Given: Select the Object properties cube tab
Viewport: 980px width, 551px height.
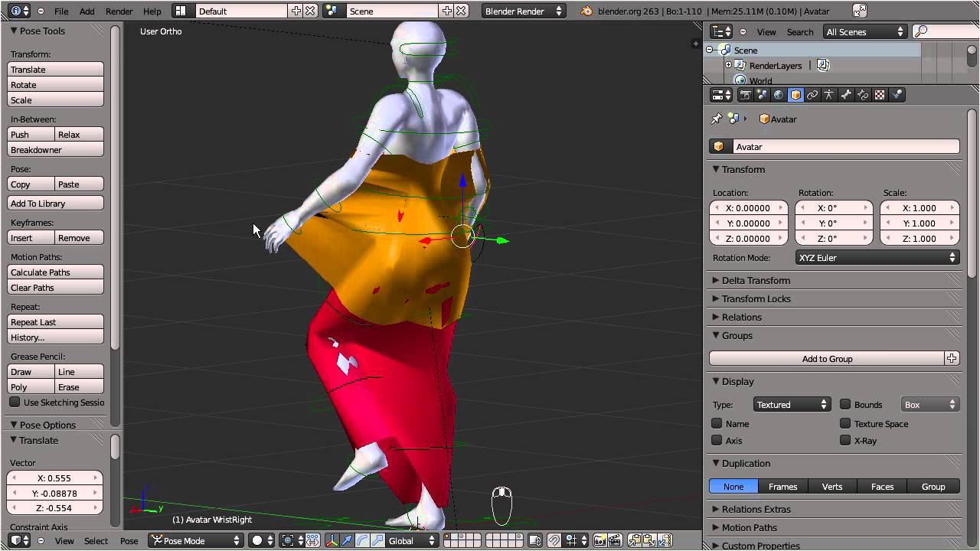Looking at the screenshot, I should 795,95.
